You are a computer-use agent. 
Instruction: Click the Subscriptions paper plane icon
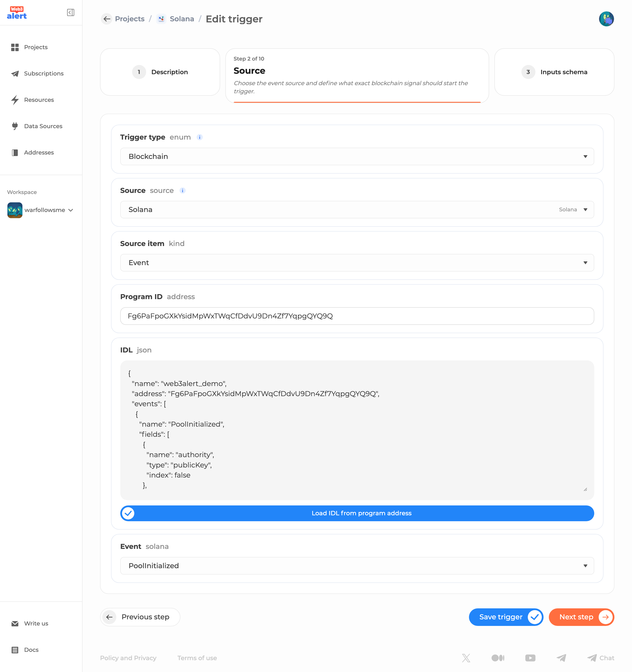(x=15, y=74)
